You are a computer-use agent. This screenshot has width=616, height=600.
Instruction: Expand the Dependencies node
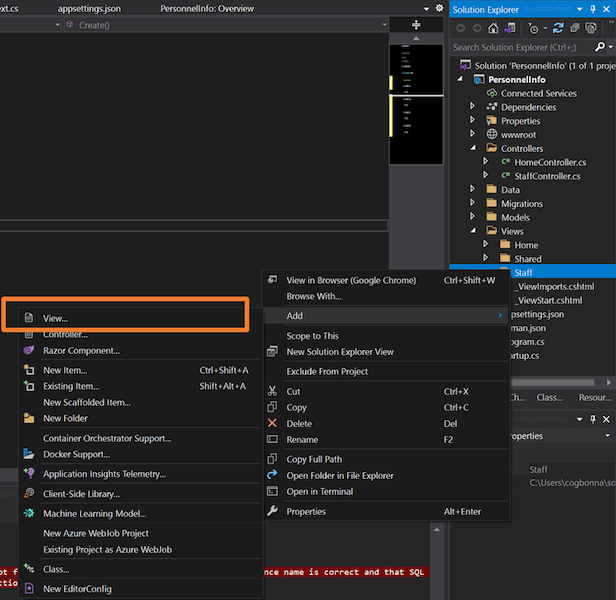(x=473, y=107)
